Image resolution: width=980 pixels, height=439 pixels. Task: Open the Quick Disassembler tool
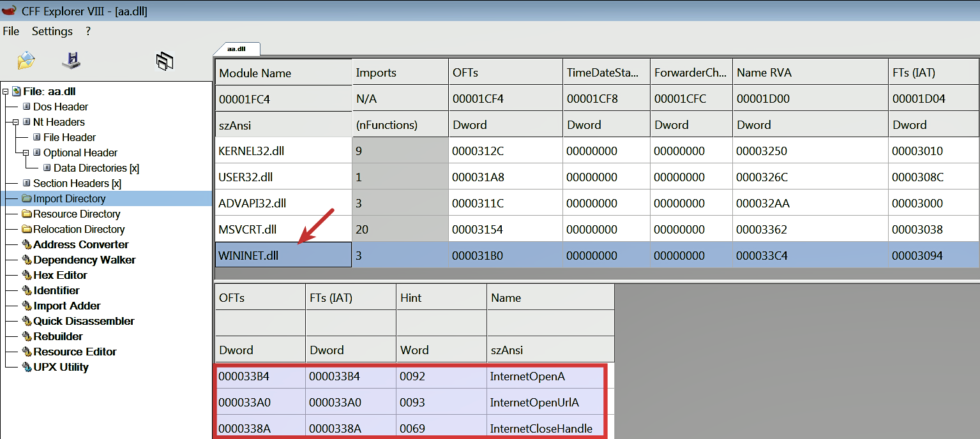[x=83, y=321]
